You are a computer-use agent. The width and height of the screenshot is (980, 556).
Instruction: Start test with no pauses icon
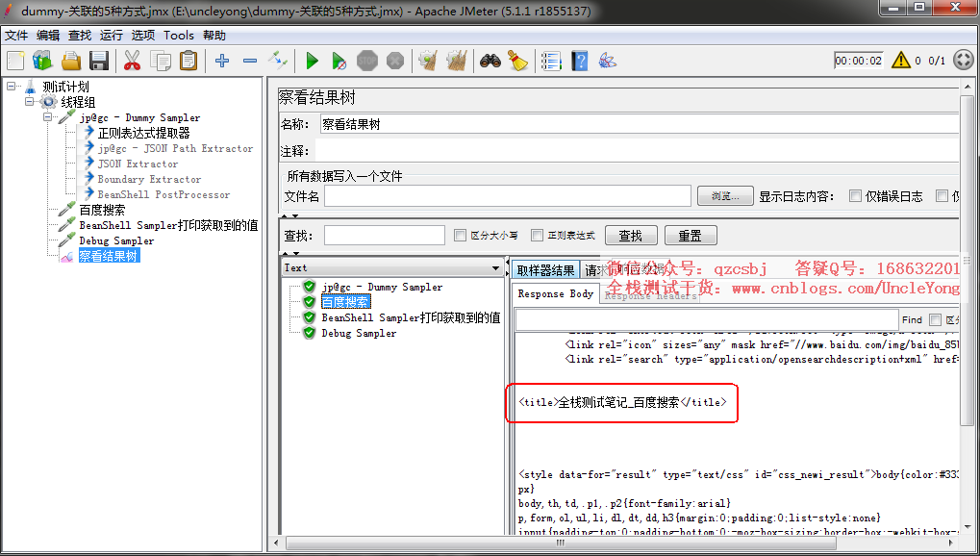point(339,61)
